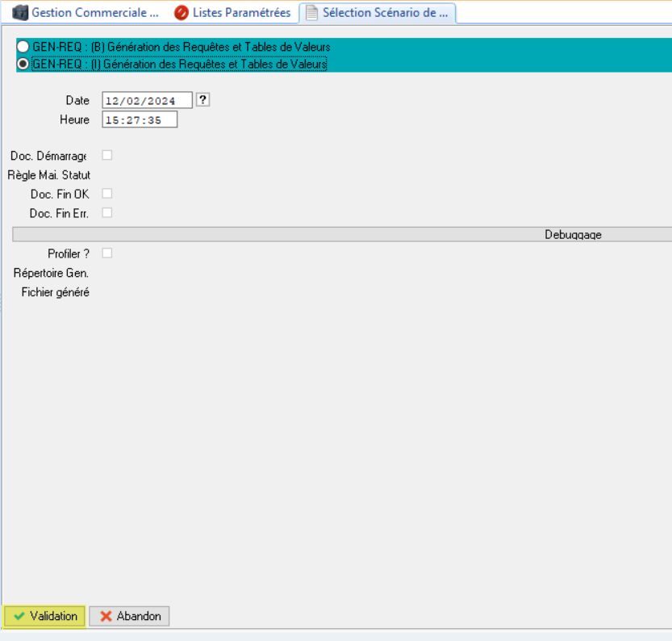Viewport: 672px width, 641px height.
Task: Click the red X icon on Abandon
Action: [x=106, y=616]
